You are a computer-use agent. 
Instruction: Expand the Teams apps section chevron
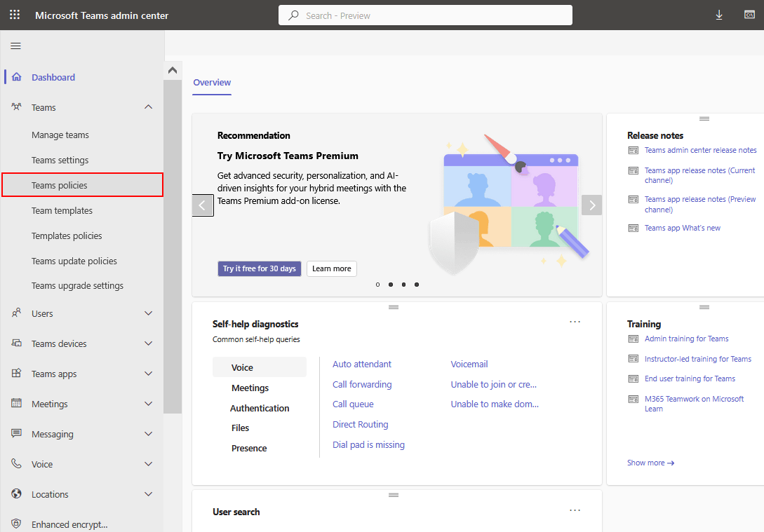149,374
